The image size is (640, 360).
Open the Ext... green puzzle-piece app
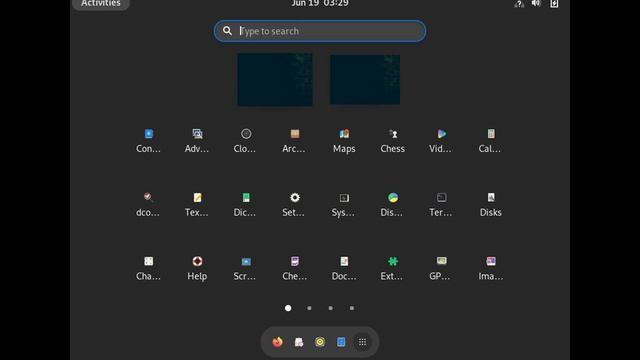pos(393,268)
